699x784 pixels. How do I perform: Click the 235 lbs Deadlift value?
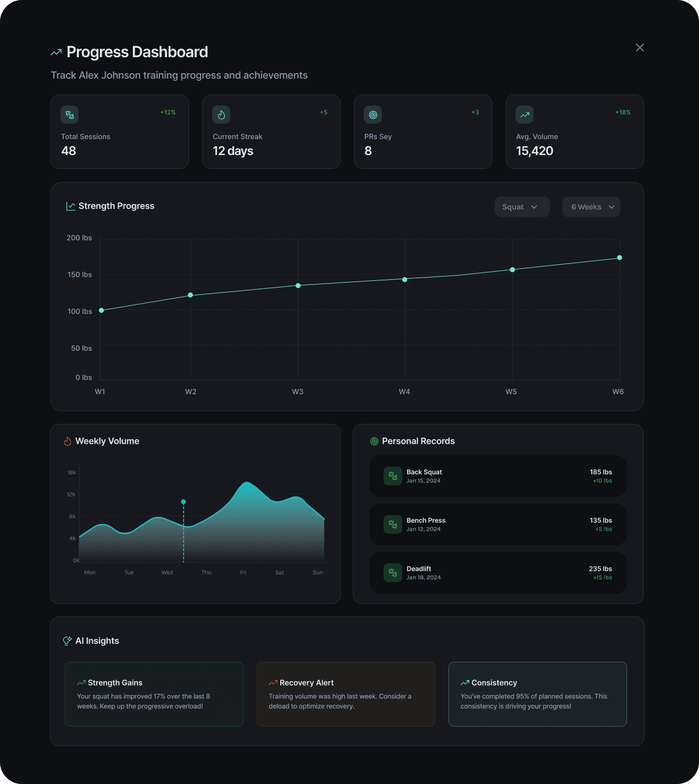pos(600,569)
